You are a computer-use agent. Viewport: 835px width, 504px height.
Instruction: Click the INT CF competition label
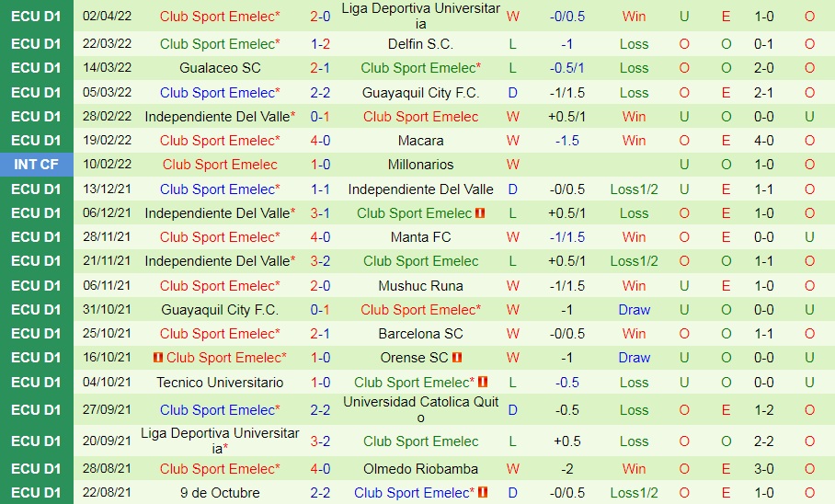point(37,165)
